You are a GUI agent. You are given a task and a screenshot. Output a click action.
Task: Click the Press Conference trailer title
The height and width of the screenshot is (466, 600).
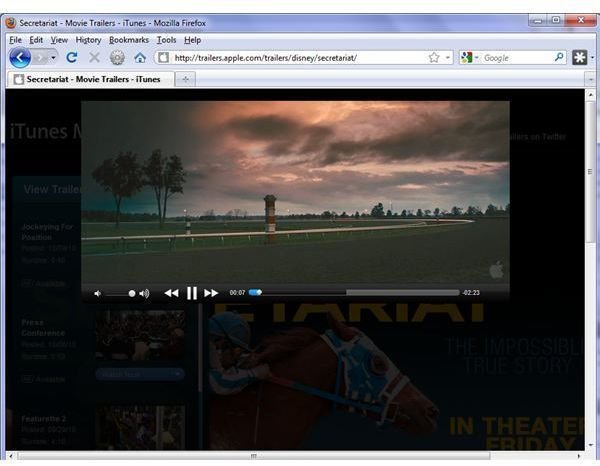tap(43, 328)
